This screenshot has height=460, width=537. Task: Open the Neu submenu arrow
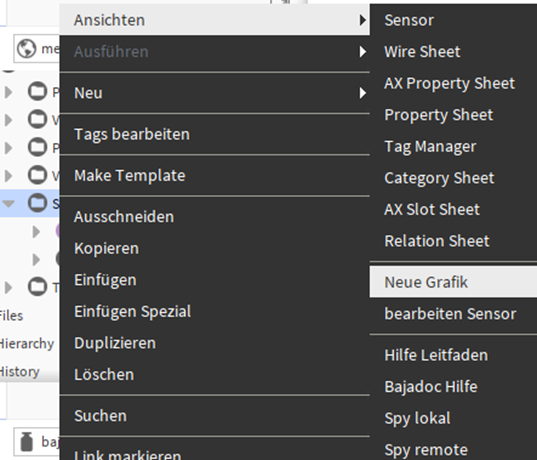coord(363,93)
